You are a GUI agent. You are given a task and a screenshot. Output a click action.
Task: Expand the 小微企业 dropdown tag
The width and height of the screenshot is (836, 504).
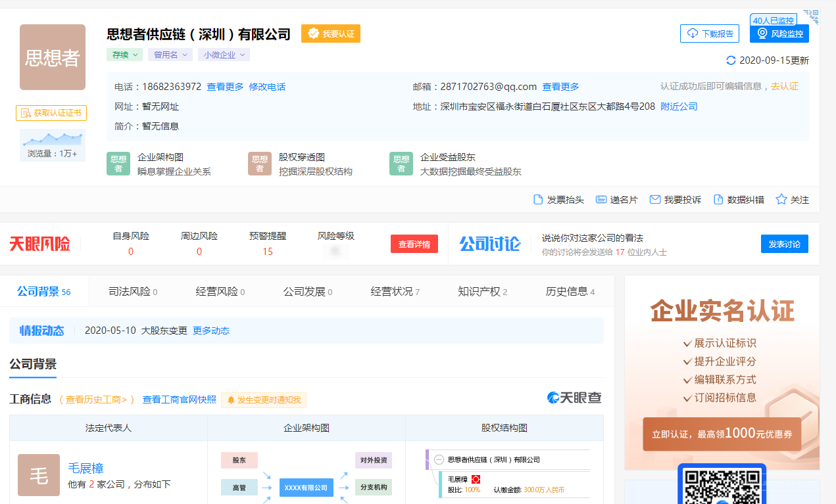click(224, 55)
